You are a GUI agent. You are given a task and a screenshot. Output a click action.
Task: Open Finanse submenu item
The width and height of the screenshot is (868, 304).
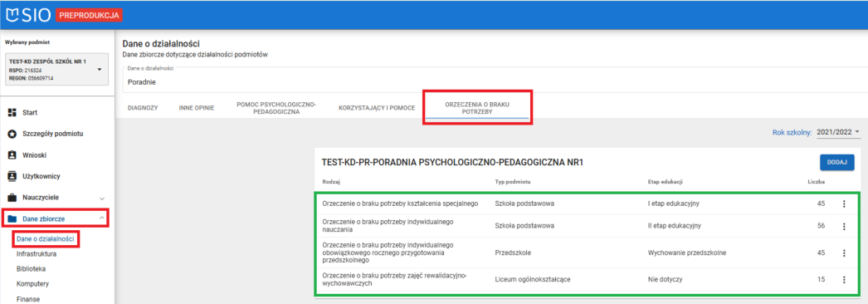(28, 299)
